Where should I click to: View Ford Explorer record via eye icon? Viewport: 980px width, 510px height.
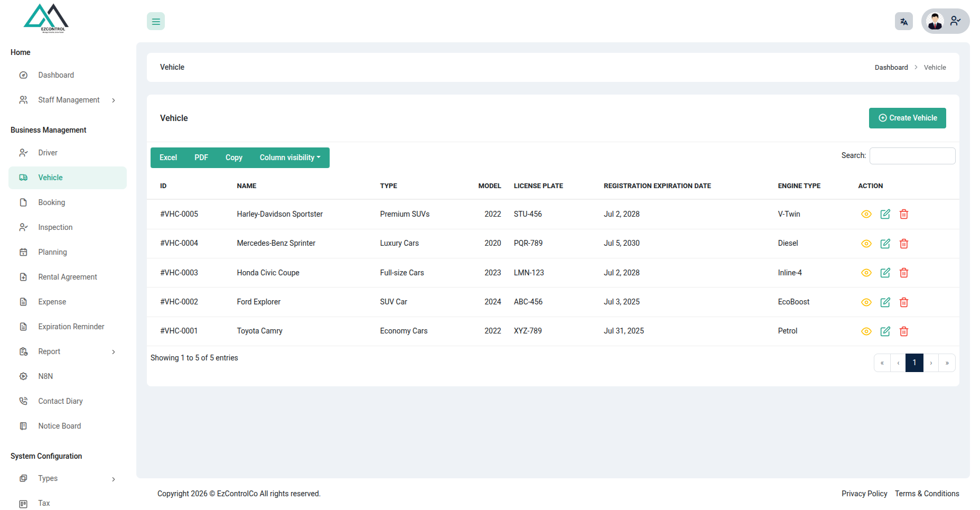pyautogui.click(x=866, y=302)
